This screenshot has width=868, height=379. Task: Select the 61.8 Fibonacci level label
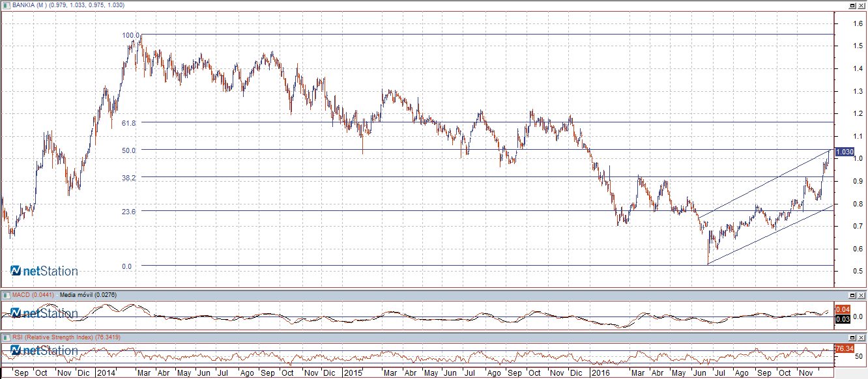[128, 123]
